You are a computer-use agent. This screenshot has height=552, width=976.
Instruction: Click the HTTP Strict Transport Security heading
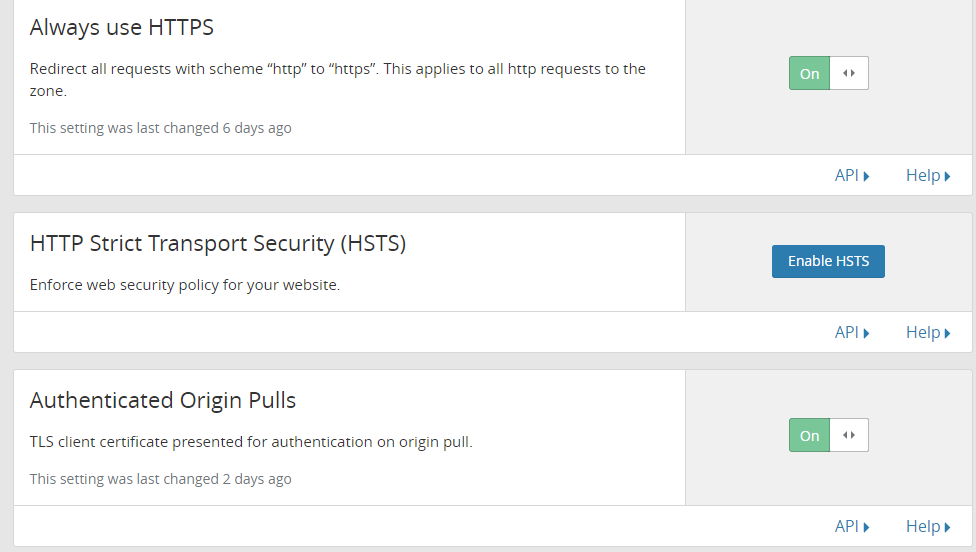(218, 243)
